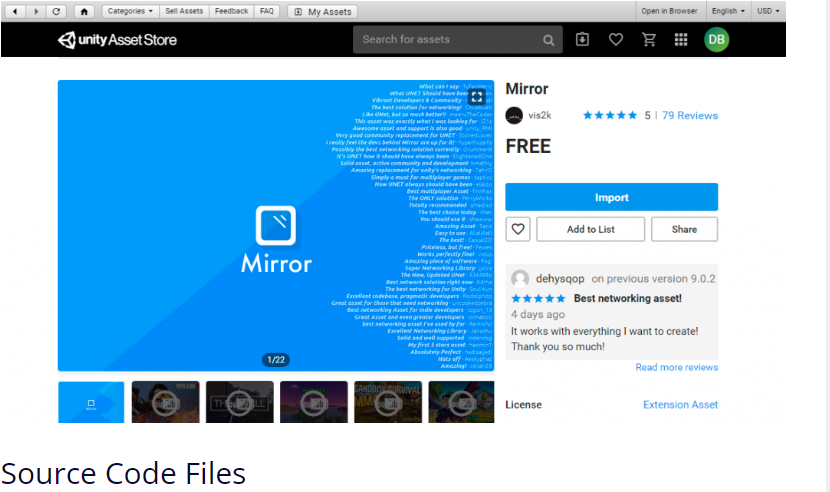Go back using the left arrow button
830x492 pixels.
point(14,11)
